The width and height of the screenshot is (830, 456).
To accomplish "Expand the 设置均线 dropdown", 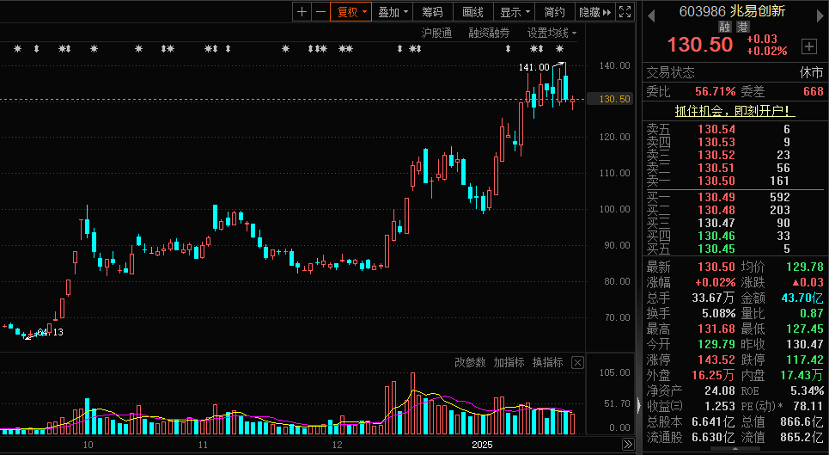I will [x=552, y=33].
